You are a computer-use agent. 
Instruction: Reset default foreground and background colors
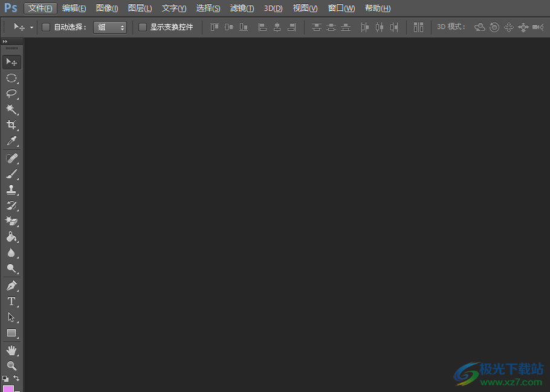click(x=5, y=378)
